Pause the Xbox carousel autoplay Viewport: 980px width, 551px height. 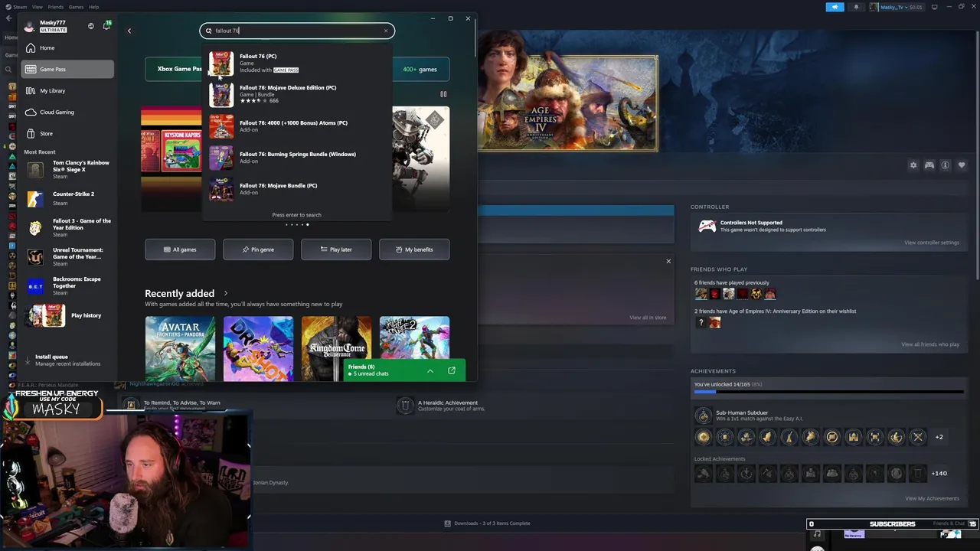coord(443,94)
